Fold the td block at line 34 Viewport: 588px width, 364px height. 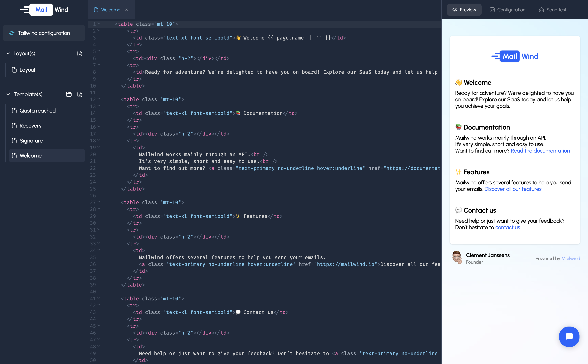point(99,250)
